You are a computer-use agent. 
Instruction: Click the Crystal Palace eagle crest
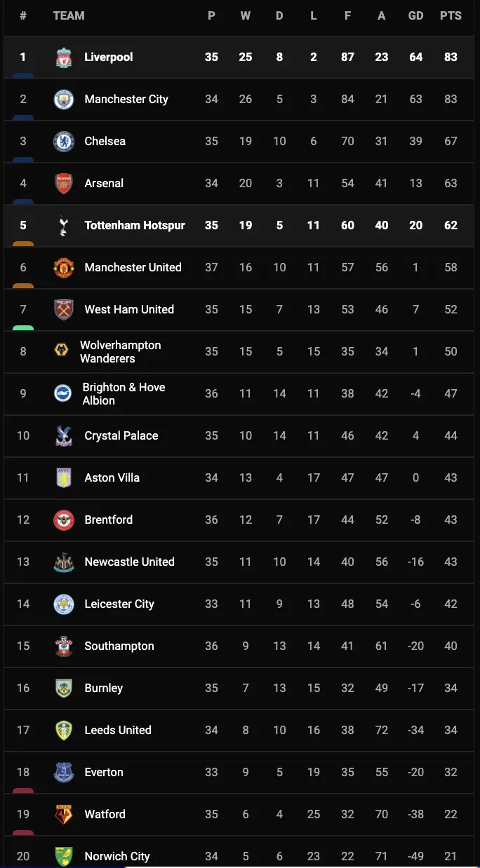tap(64, 436)
